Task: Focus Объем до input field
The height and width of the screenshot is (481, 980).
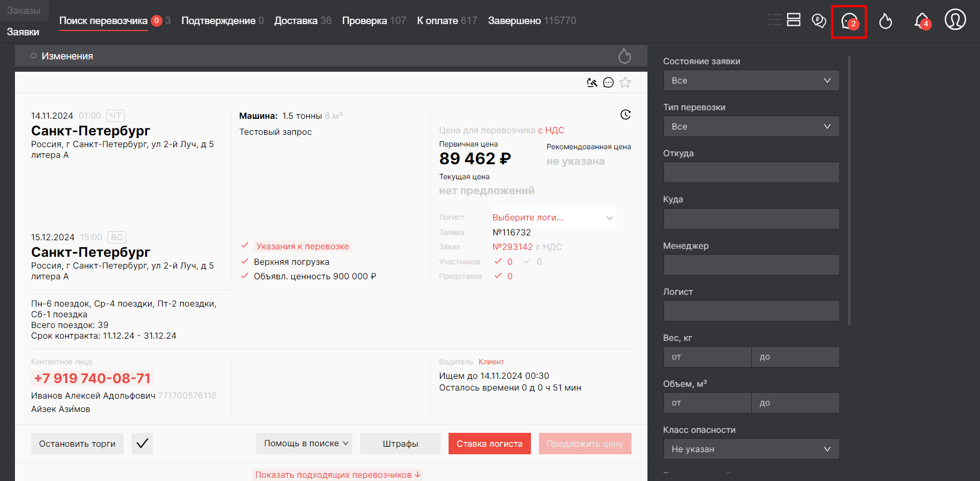Action: click(796, 403)
